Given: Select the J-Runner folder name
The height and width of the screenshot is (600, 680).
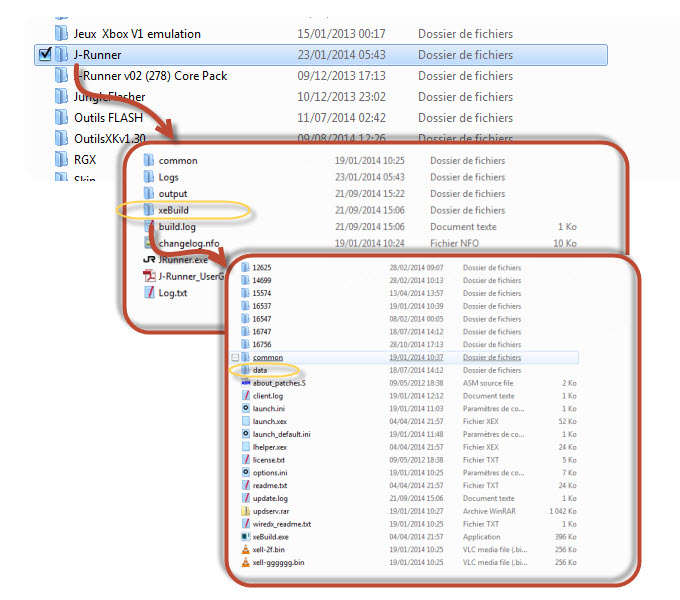Looking at the screenshot, I should click(98, 55).
